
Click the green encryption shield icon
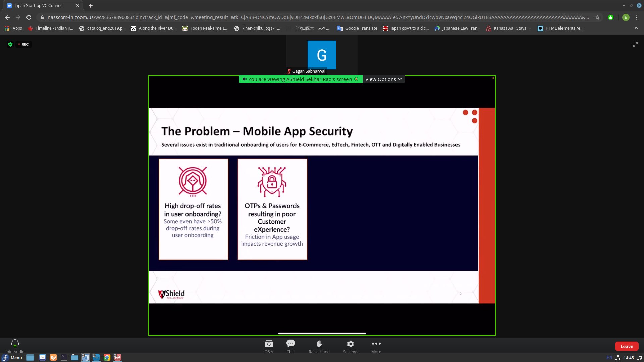10,44
